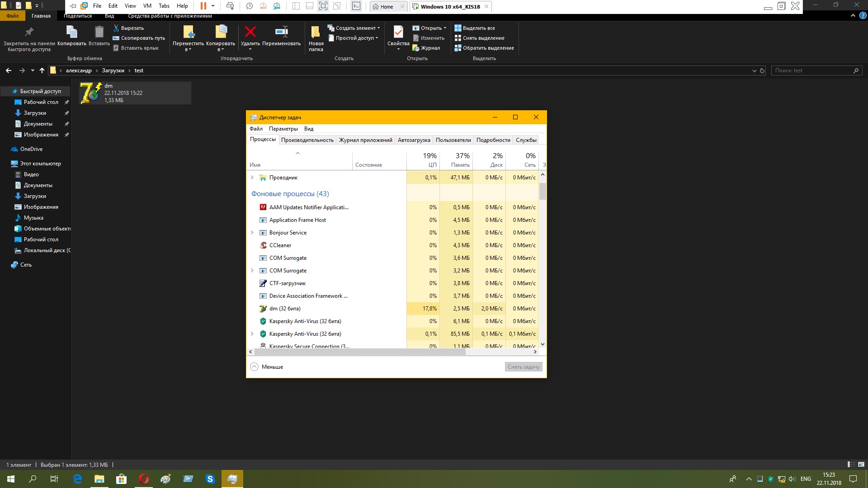Click the Rename icon in ribbon
Image resolution: width=868 pixels, height=488 pixels.
pos(281,32)
